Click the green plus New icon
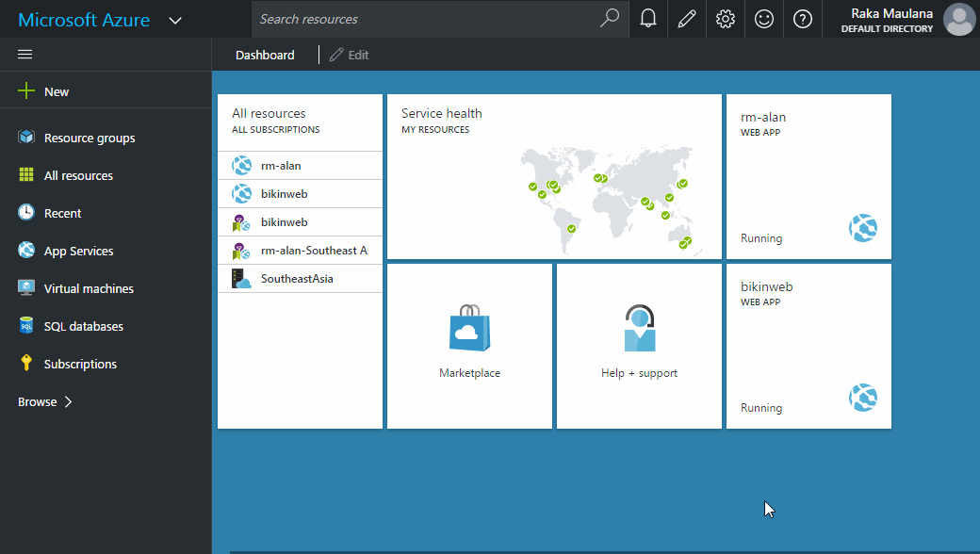 click(x=26, y=91)
